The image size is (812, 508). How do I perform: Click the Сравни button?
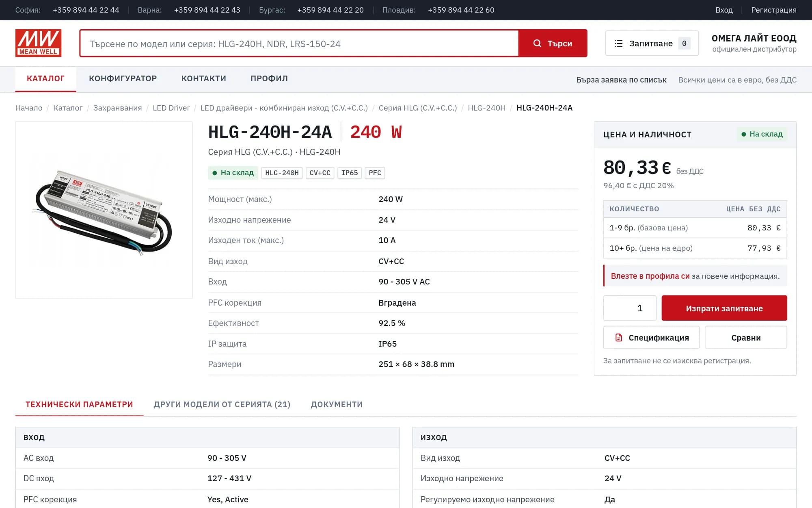[746, 337]
